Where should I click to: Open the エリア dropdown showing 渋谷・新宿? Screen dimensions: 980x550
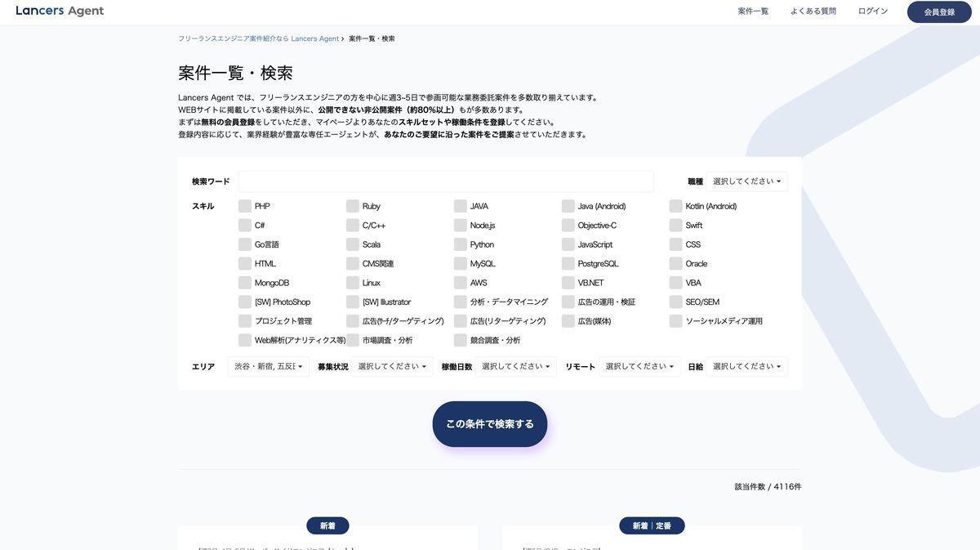pos(269,367)
